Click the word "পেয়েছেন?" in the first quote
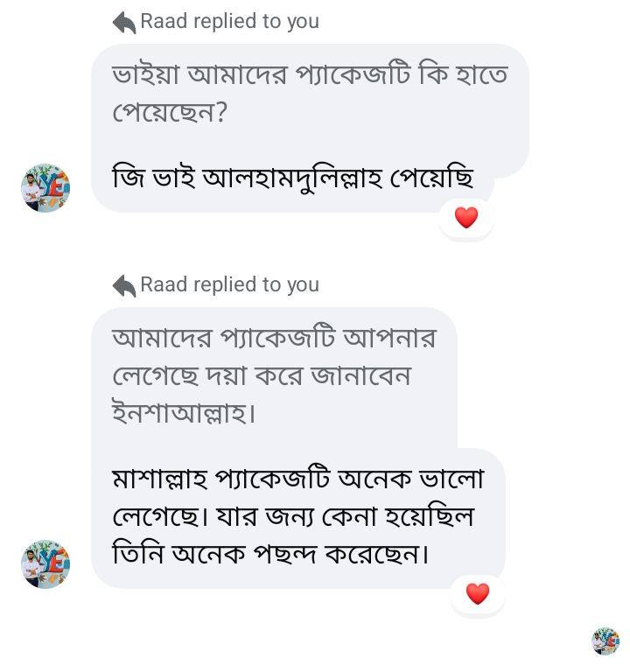The image size is (630, 672). [x=170, y=114]
